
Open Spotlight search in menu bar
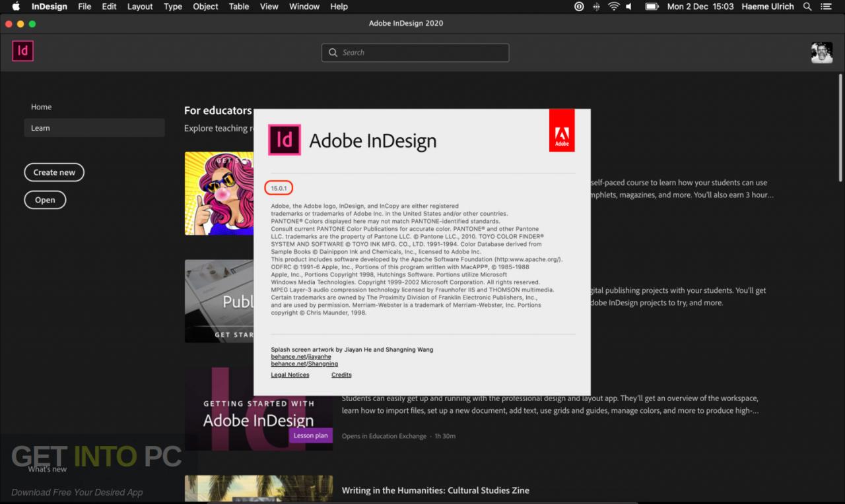807,7
